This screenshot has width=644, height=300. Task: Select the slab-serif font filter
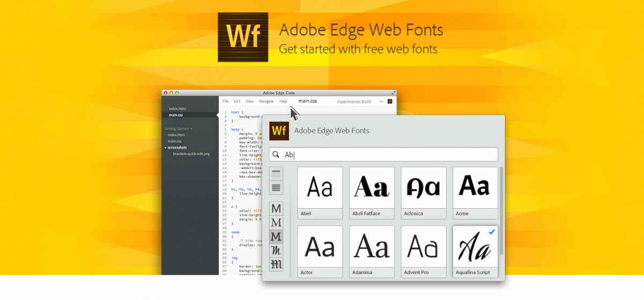pyautogui.click(x=276, y=236)
